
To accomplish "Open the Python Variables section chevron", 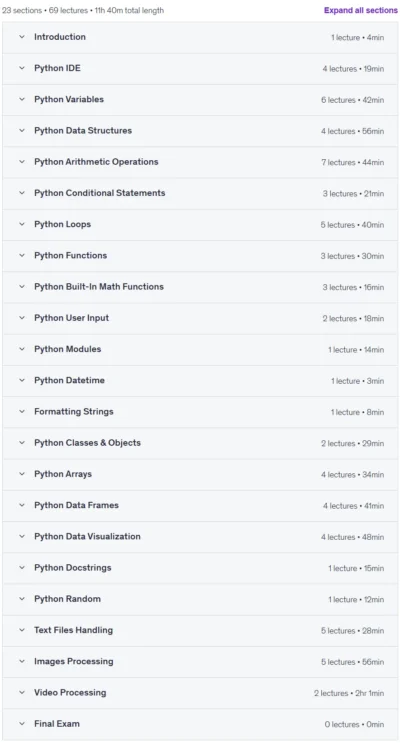I will [x=22, y=99].
